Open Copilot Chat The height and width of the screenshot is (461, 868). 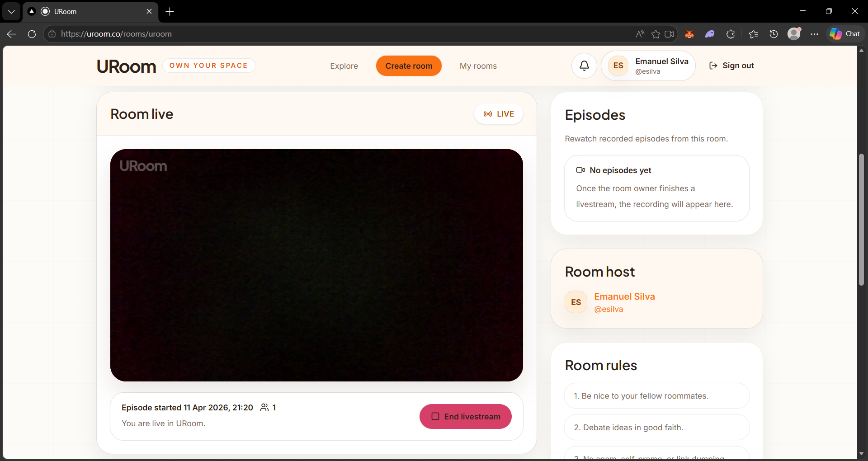845,33
